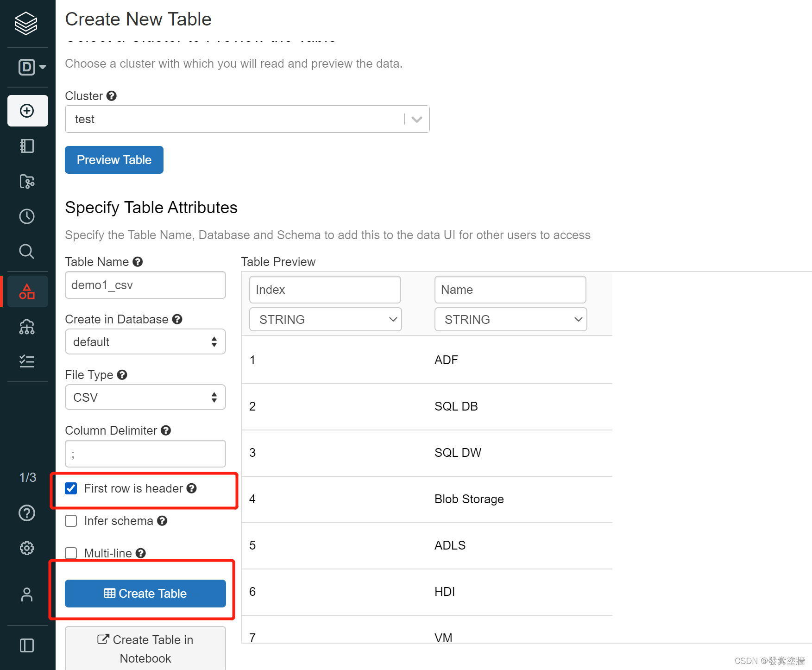Open the Create plus icon in sidebar
The width and height of the screenshot is (812, 670).
pos(27,111)
